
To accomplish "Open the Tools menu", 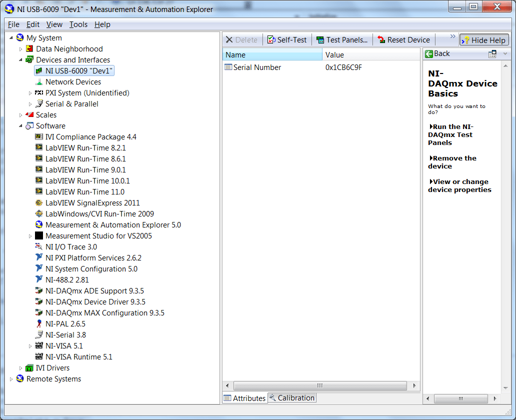I will [x=78, y=24].
